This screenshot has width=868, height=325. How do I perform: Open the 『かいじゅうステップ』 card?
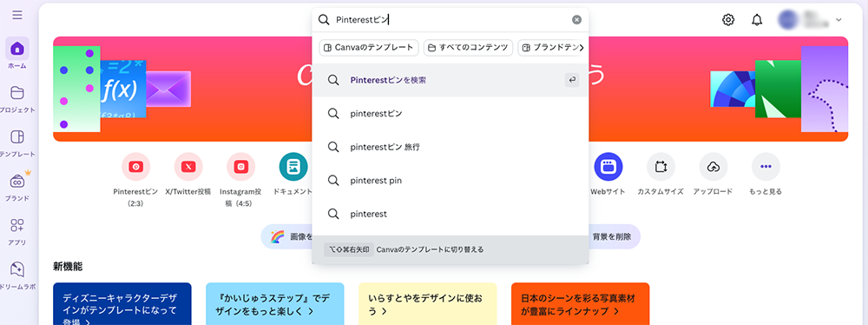click(275, 304)
